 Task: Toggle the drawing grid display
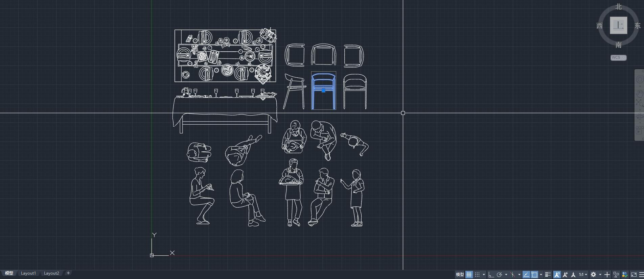point(469,275)
